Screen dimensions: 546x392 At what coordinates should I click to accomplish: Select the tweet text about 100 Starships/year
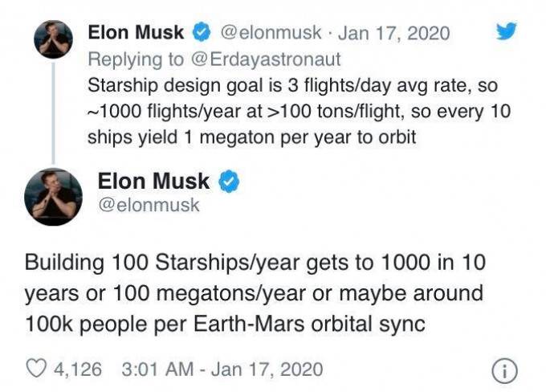(x=255, y=293)
